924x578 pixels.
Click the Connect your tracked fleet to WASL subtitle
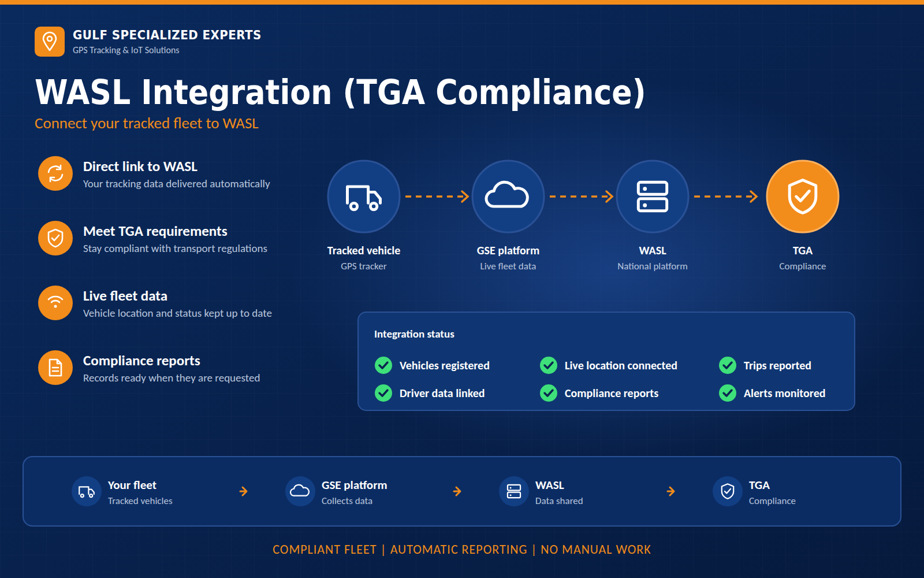coord(147,124)
